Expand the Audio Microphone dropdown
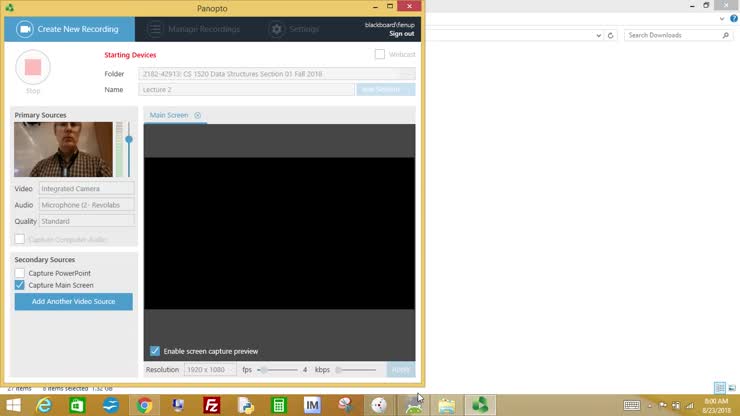This screenshot has width=740, height=416. click(86, 205)
